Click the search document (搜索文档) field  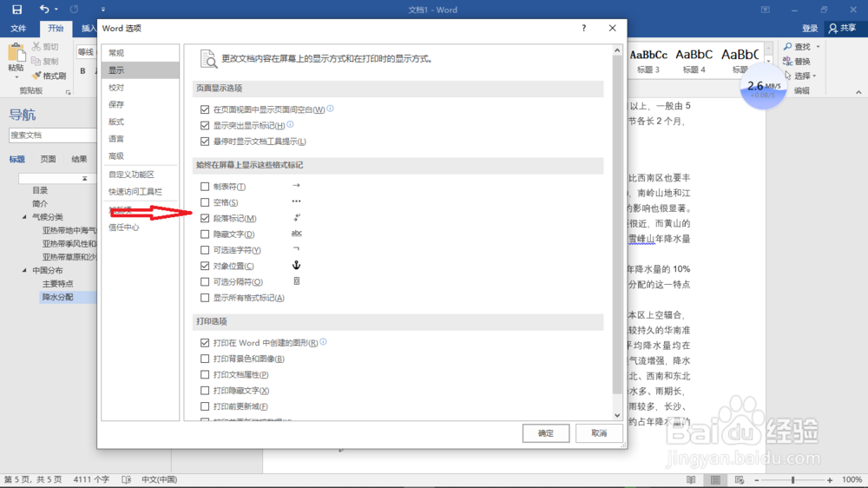click(x=53, y=135)
